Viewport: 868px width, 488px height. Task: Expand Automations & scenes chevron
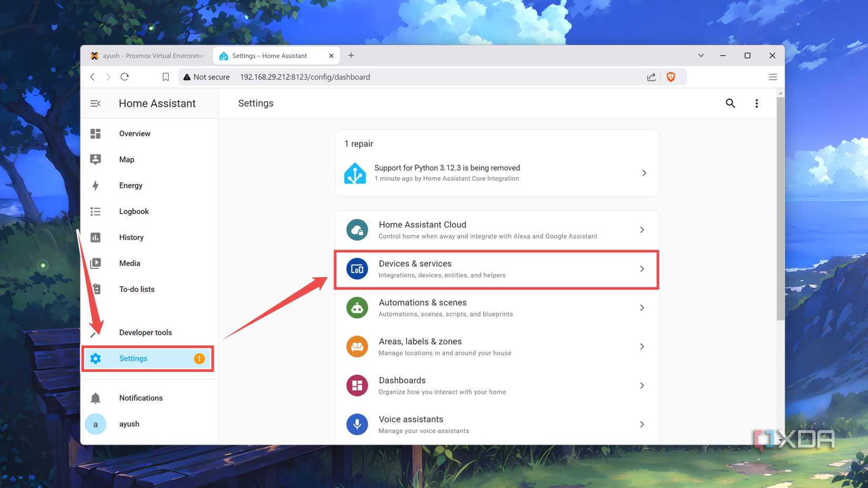(642, 308)
